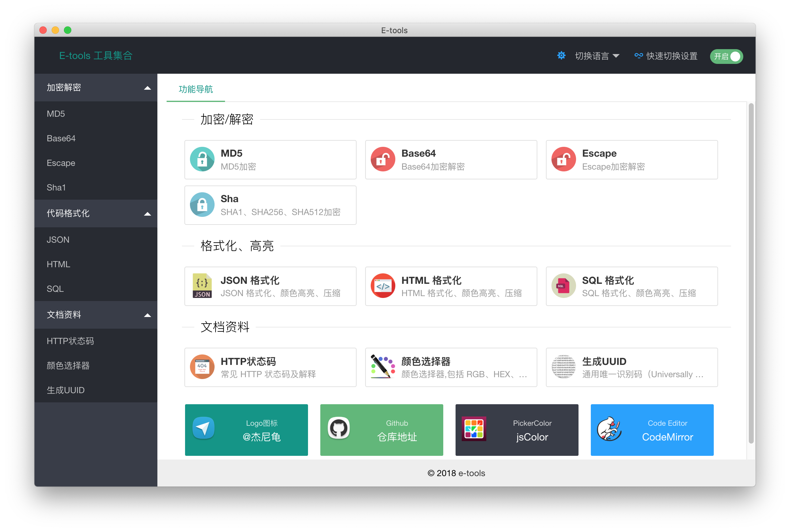
Task: Click the blue gear settings icon
Action: click(x=561, y=55)
